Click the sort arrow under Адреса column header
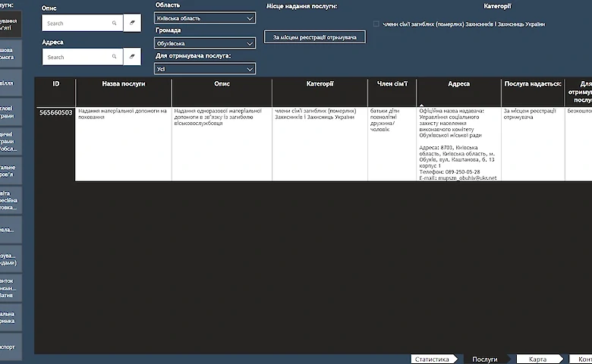 (x=421, y=105)
